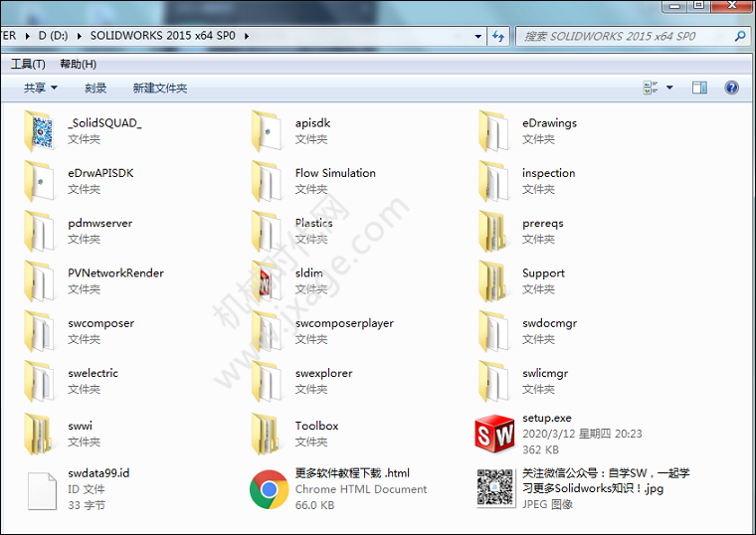The width and height of the screenshot is (756, 535).
Task: Open the eDrawings folder icon
Action: (493, 131)
